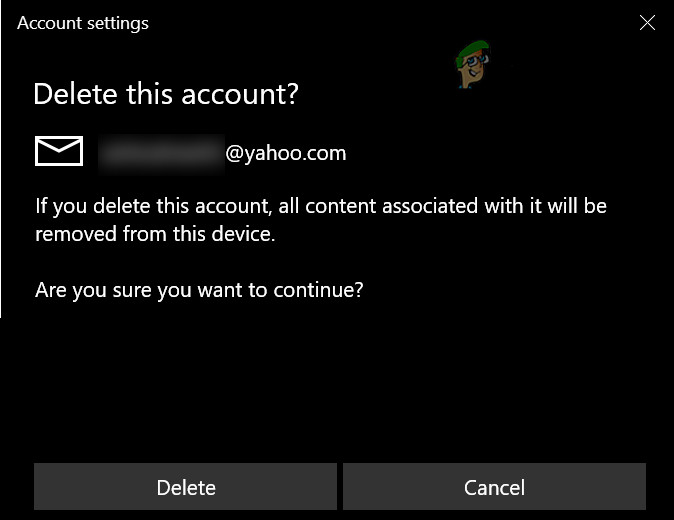Click the word "content" in the warning message

pyautogui.click(x=341, y=206)
